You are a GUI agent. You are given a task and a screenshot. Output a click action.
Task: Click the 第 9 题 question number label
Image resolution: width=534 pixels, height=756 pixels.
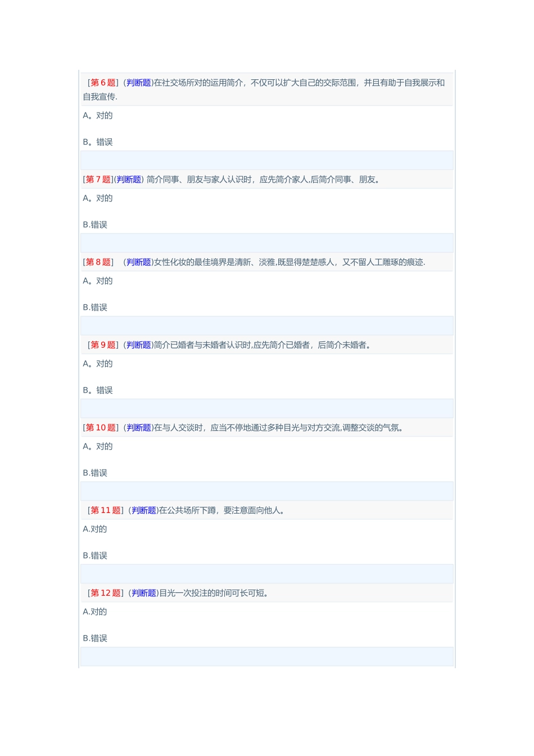coord(103,345)
